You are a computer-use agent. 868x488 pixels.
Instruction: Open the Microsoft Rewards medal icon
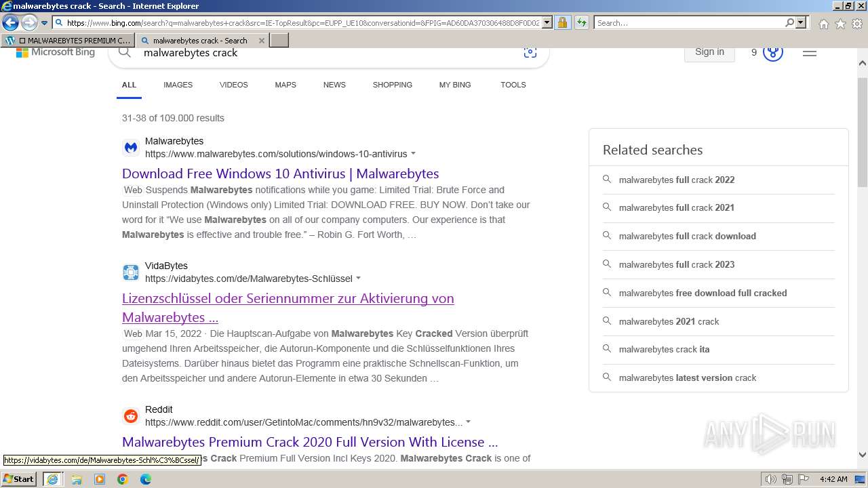(x=773, y=52)
